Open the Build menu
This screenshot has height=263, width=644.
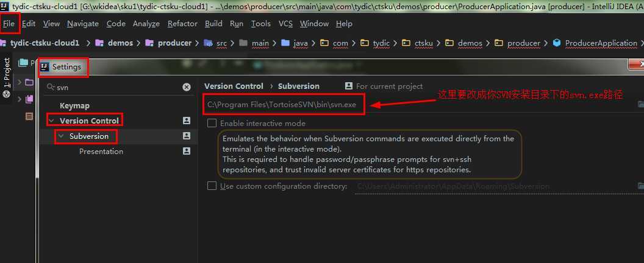[213, 24]
